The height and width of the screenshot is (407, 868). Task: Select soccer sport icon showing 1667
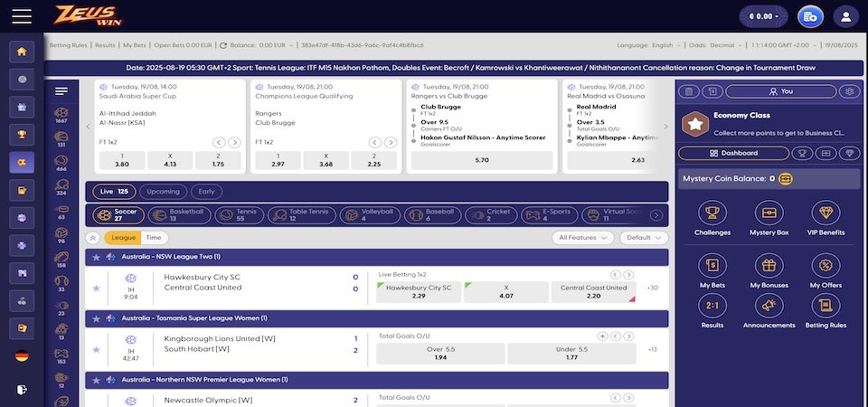pyautogui.click(x=61, y=115)
